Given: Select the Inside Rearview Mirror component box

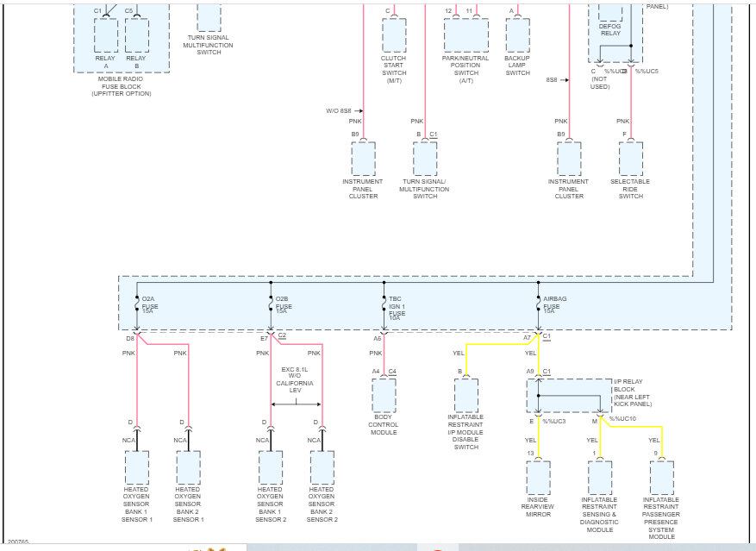Looking at the screenshot, I should (539, 478).
